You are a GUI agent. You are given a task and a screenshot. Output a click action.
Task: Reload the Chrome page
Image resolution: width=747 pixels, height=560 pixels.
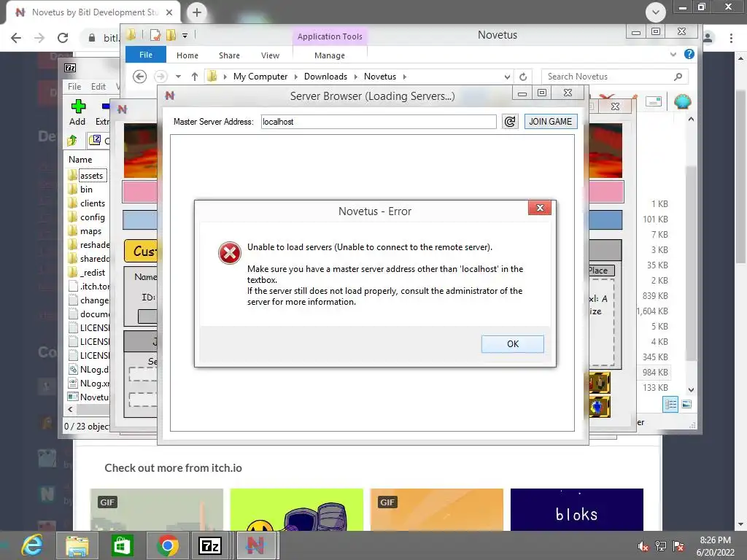pos(63,38)
